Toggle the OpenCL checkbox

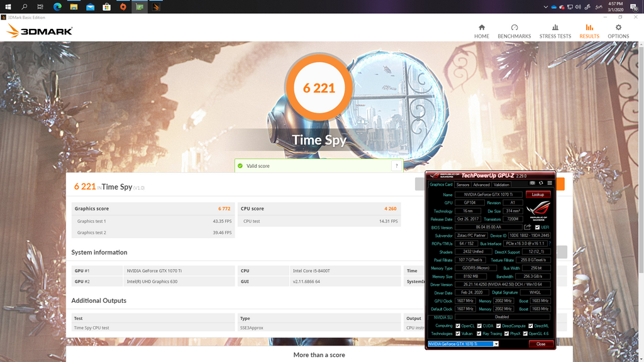458,326
